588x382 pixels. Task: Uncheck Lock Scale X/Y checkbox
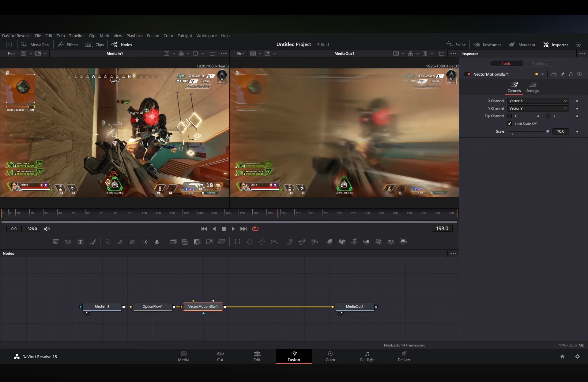[x=509, y=124]
